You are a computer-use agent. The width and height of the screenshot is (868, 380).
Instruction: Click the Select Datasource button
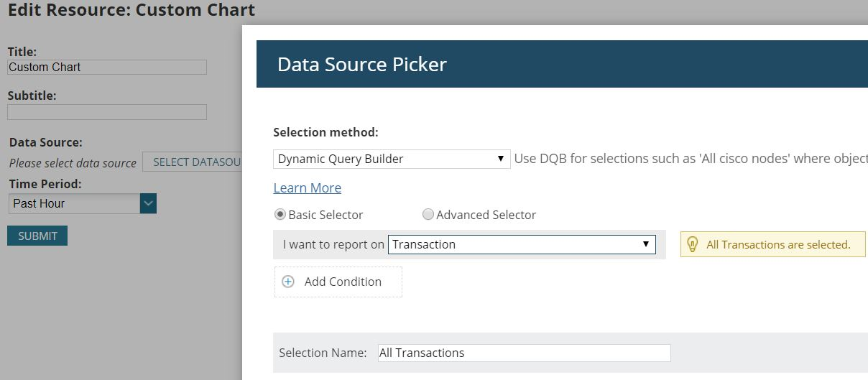click(194, 162)
